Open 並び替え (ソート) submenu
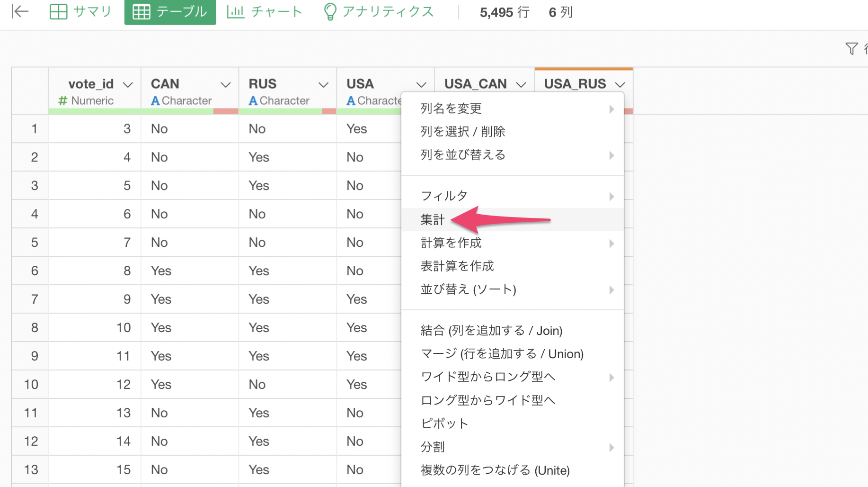Viewport: 868px width, 487px height. (513, 289)
